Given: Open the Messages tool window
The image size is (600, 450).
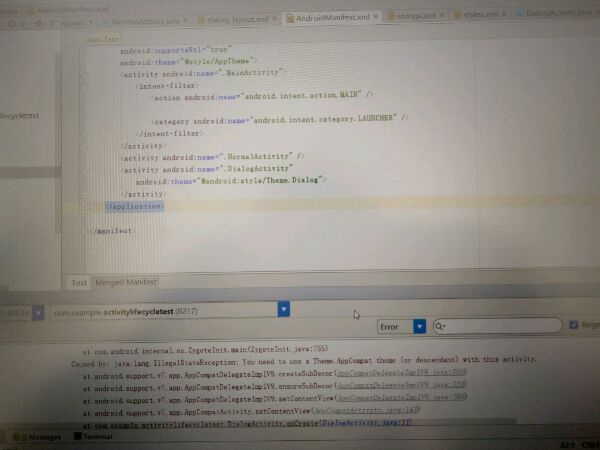Looking at the screenshot, I should click(37, 437).
